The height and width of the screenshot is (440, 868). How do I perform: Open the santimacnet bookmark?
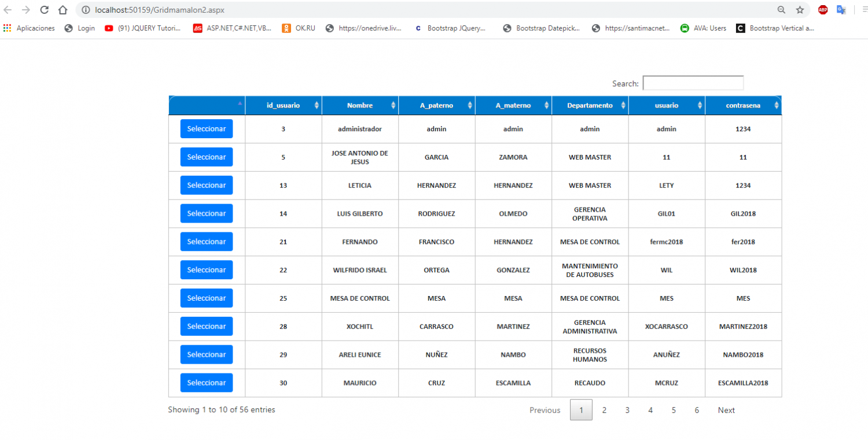pyautogui.click(x=631, y=28)
